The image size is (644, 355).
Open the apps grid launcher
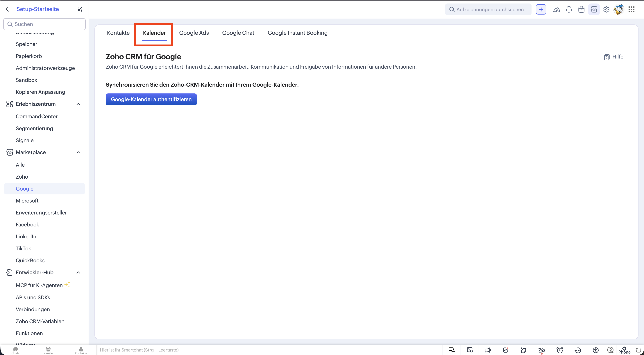(x=632, y=10)
